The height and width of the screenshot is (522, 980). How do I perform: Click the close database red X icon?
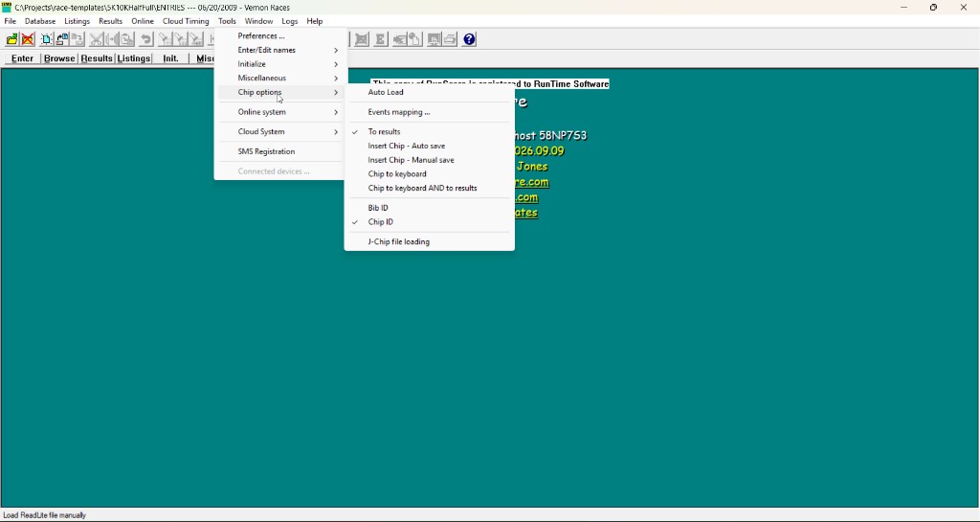point(28,39)
